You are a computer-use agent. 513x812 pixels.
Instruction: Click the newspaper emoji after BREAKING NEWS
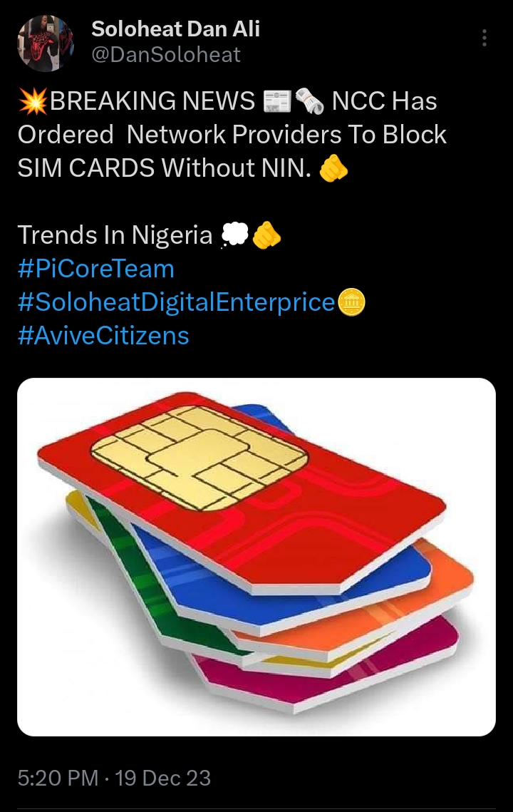[277, 101]
